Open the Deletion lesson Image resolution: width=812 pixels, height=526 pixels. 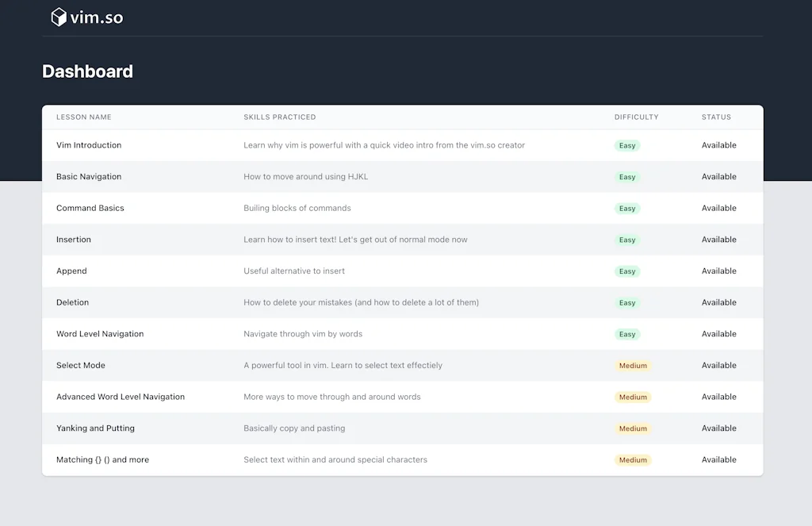(71, 302)
